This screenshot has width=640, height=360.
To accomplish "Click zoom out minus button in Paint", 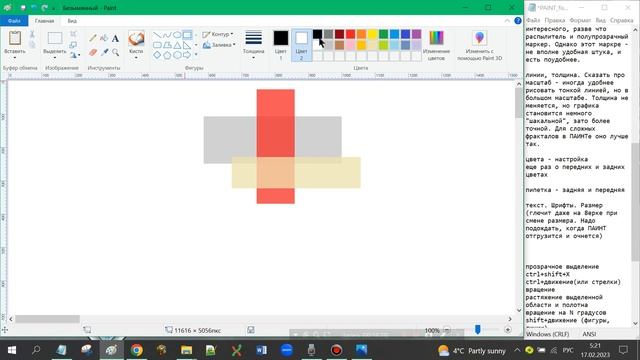I will [x=447, y=330].
